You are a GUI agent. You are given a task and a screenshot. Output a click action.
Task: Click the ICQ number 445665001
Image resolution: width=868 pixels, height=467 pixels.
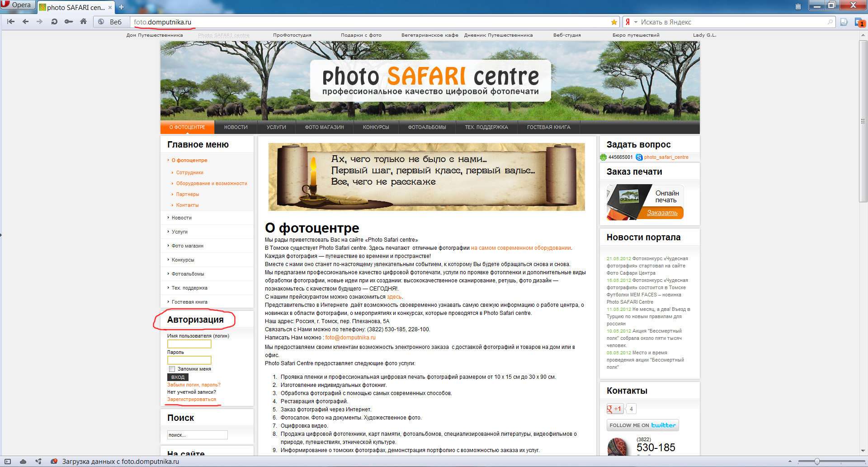620,157
